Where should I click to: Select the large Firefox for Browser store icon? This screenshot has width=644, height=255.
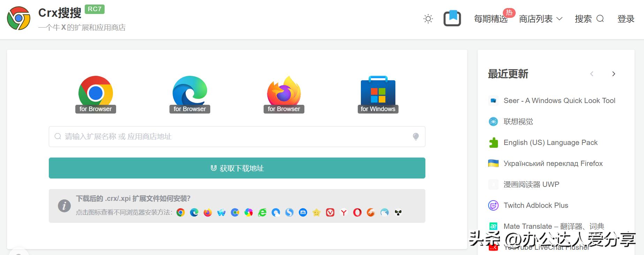pos(284,94)
